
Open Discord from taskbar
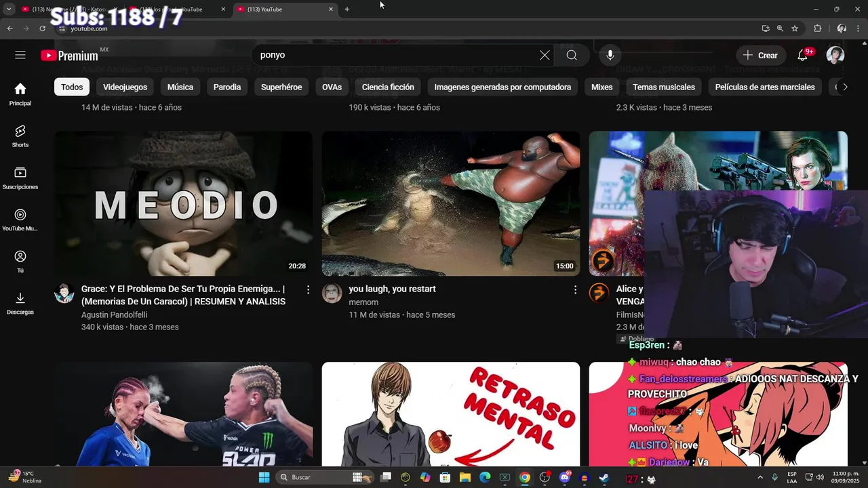(565, 477)
